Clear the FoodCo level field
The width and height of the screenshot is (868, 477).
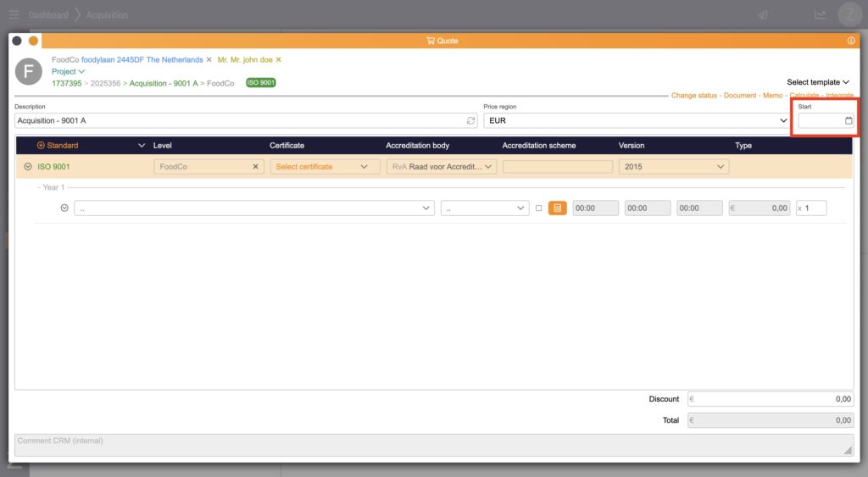[256, 167]
